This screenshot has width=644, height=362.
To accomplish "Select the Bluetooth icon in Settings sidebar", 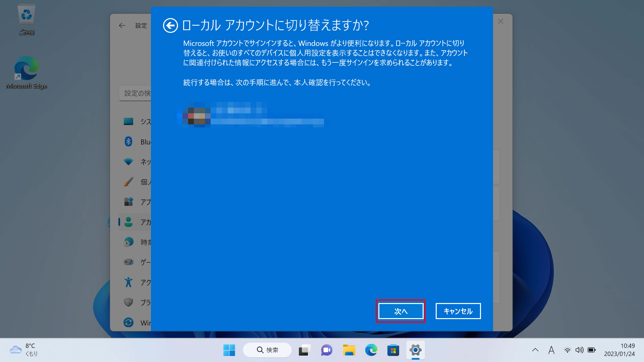I will point(128,141).
